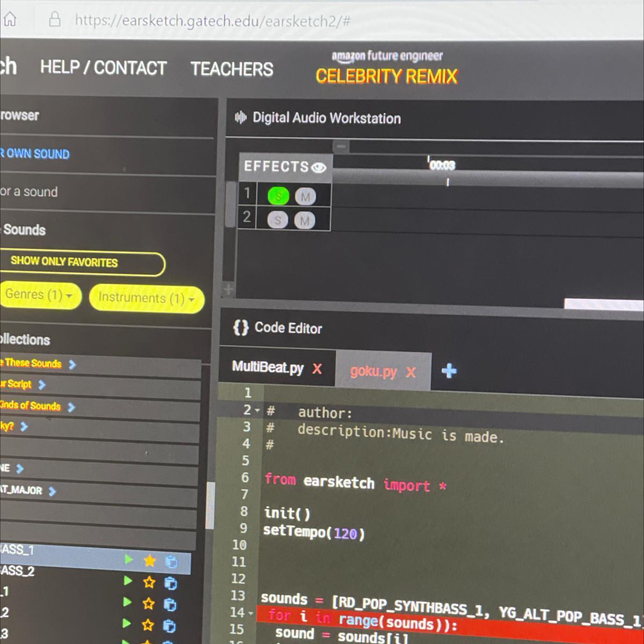Solo track 2 with its S button
Image resolution: width=644 pixels, height=644 pixels.
[x=277, y=220]
